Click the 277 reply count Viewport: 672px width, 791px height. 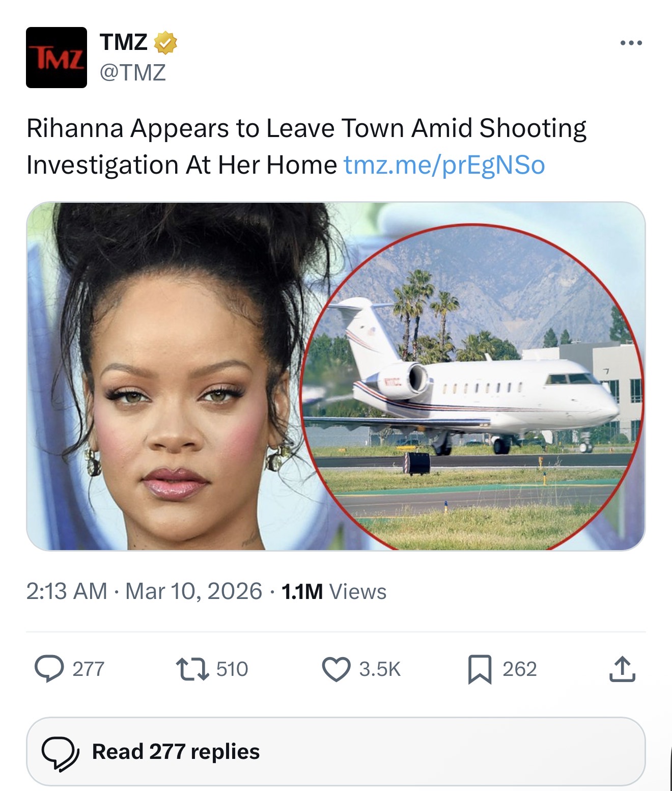point(89,669)
